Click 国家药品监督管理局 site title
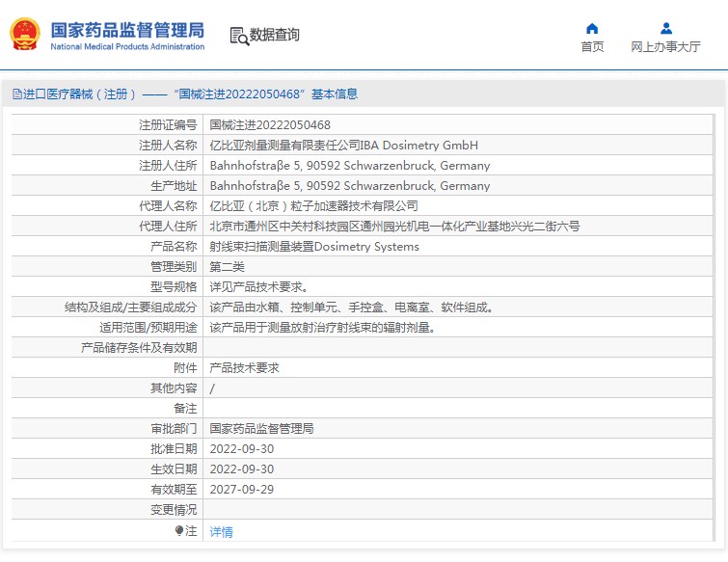The height and width of the screenshot is (562, 728). (x=127, y=30)
